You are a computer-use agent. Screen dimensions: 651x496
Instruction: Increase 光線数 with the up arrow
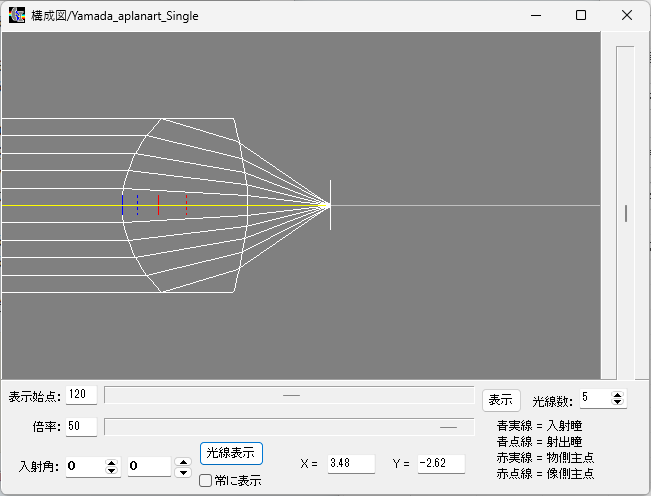point(618,394)
